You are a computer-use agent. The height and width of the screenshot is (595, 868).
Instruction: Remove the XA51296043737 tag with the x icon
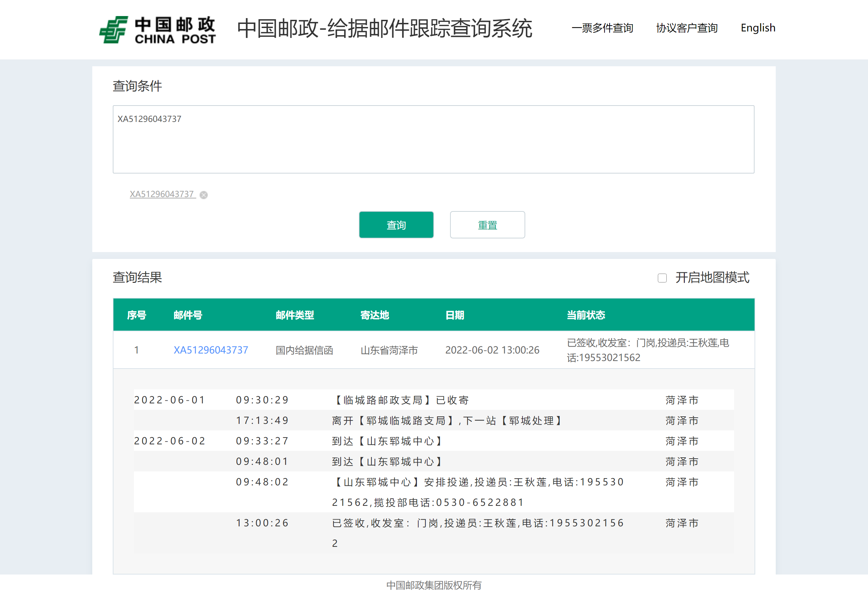click(204, 195)
